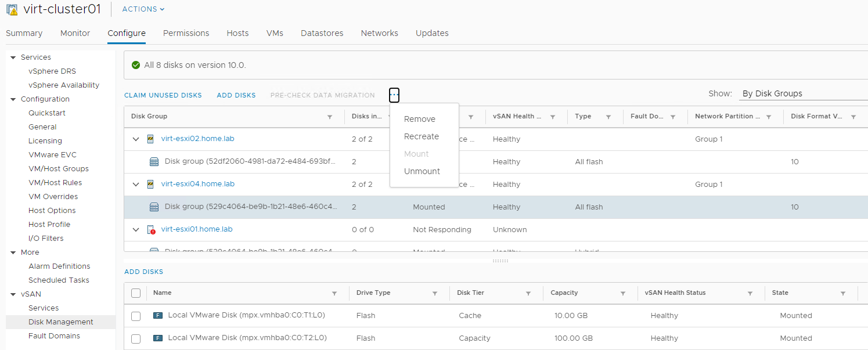Image resolution: width=868 pixels, height=350 pixels.
Task: Open filter for the disk Name column
Action: 334,293
